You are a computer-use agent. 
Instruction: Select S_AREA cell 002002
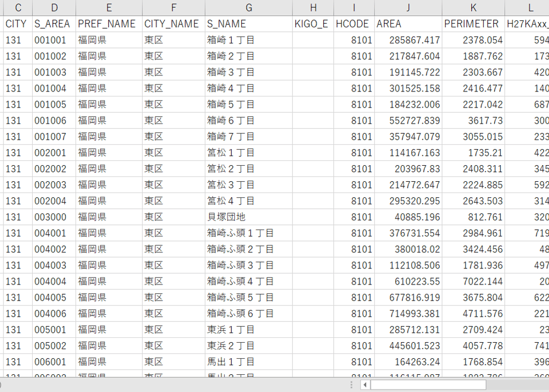(x=54, y=169)
